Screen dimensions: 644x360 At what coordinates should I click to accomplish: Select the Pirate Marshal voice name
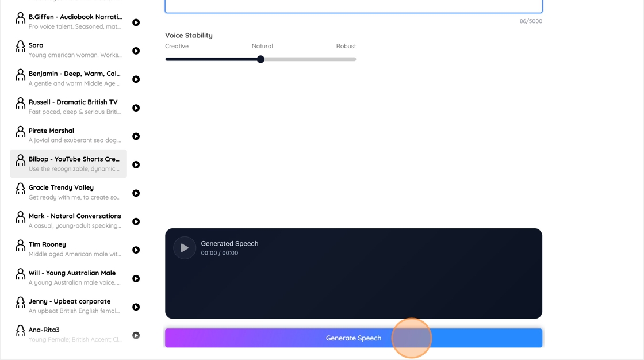[51, 131]
